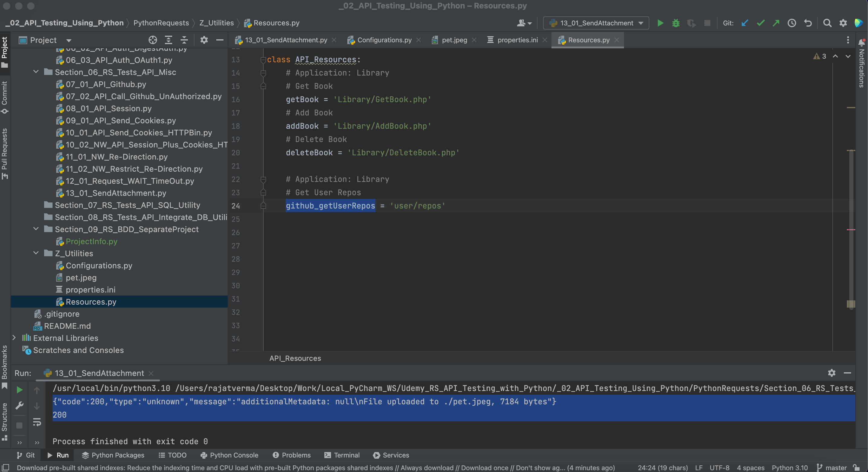Collapse all in Project tree

(184, 40)
